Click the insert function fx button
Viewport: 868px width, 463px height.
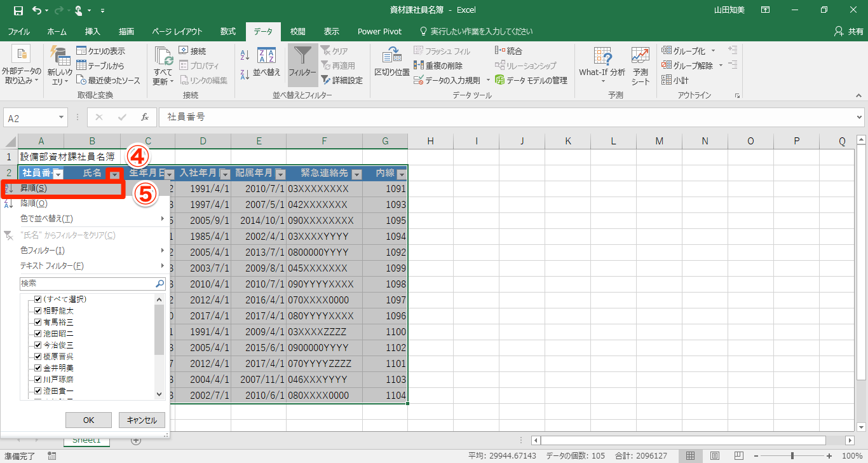point(145,118)
